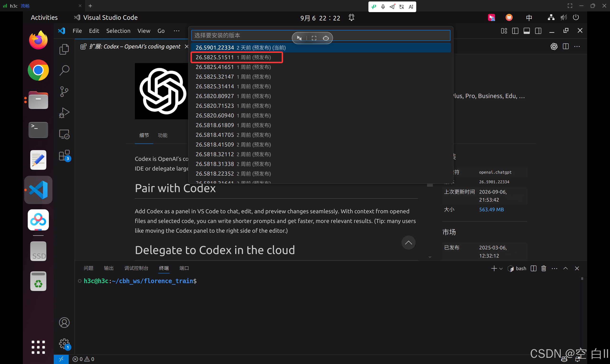
Task: Open the Run and Debug view
Action: (64, 113)
